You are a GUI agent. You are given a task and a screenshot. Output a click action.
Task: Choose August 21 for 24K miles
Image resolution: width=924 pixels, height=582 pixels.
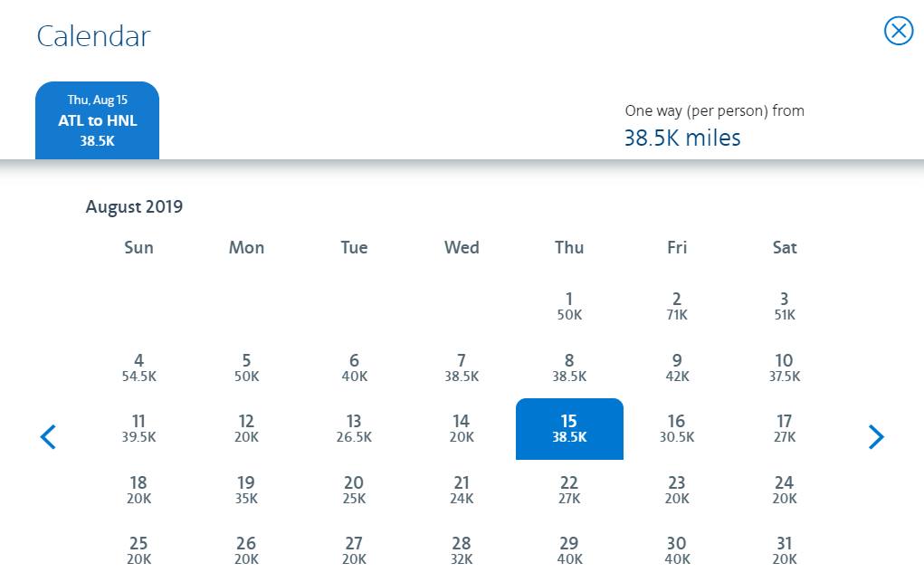(462, 490)
